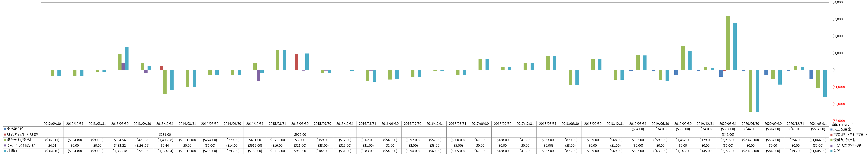Click the ($1,174.94) financing CF cell
The image size is (868, 154).
tap(165, 151)
